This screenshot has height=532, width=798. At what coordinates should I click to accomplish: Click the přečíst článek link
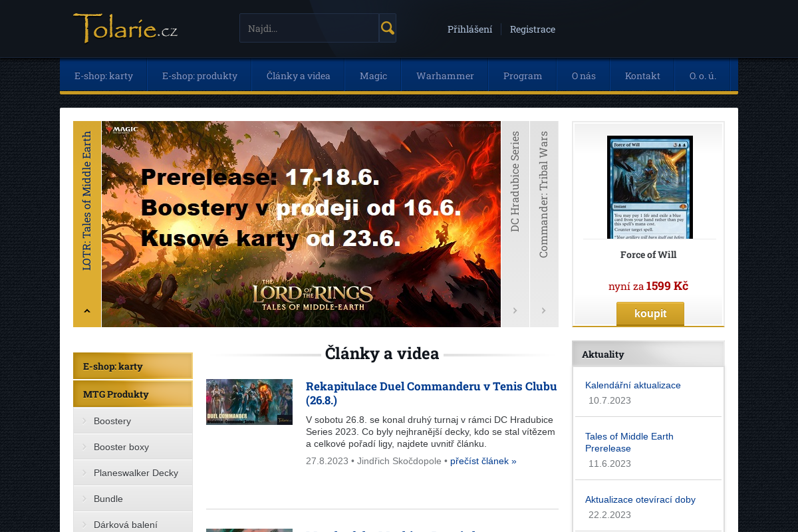tap(483, 461)
